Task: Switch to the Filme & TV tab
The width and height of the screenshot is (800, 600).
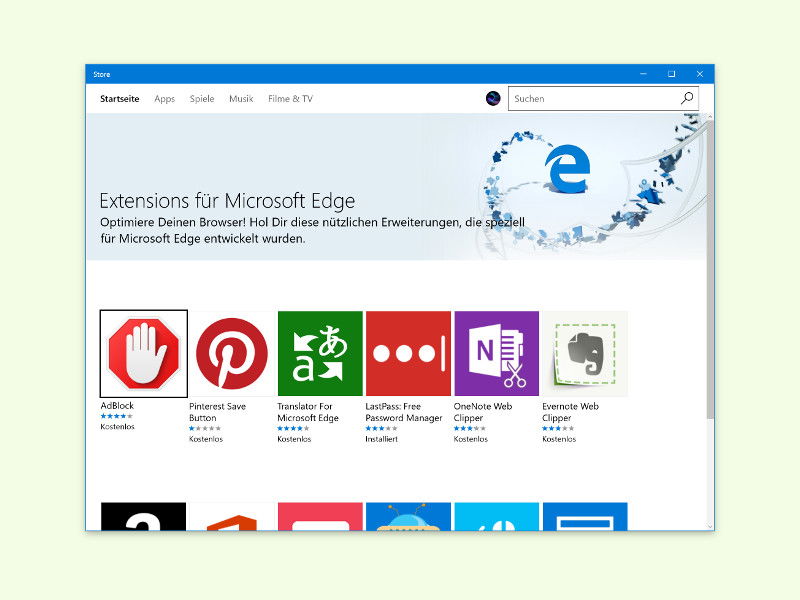Action: [290, 98]
